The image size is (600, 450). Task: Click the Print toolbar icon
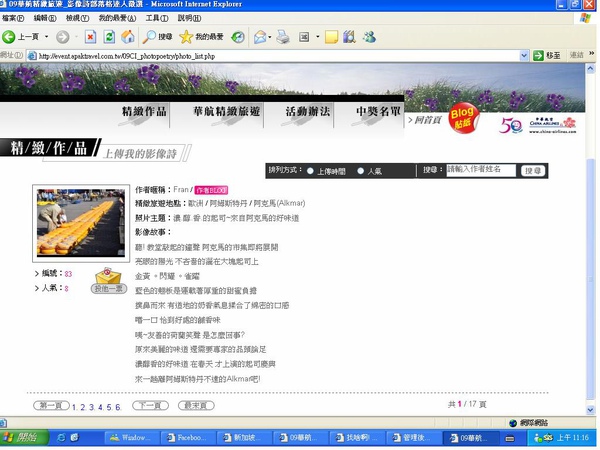(283, 37)
